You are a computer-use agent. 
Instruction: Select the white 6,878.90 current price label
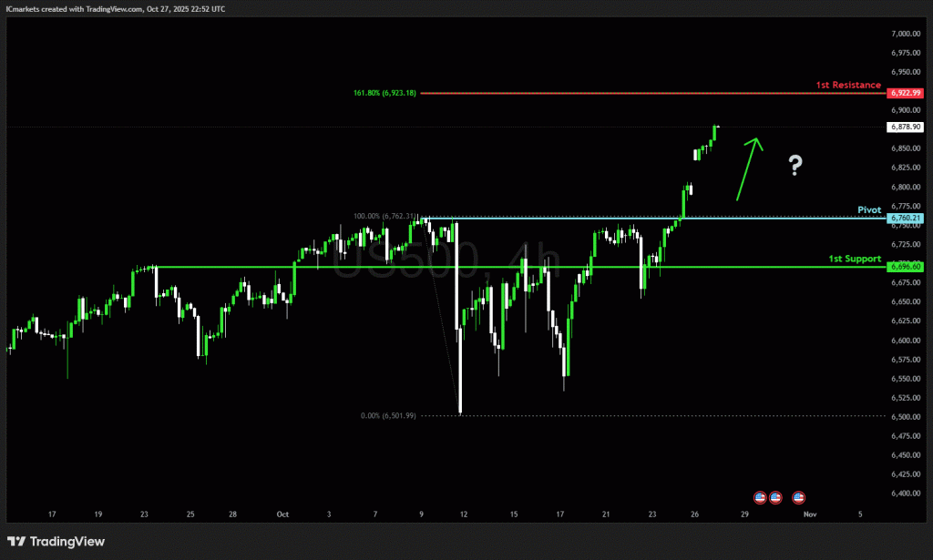[907, 127]
